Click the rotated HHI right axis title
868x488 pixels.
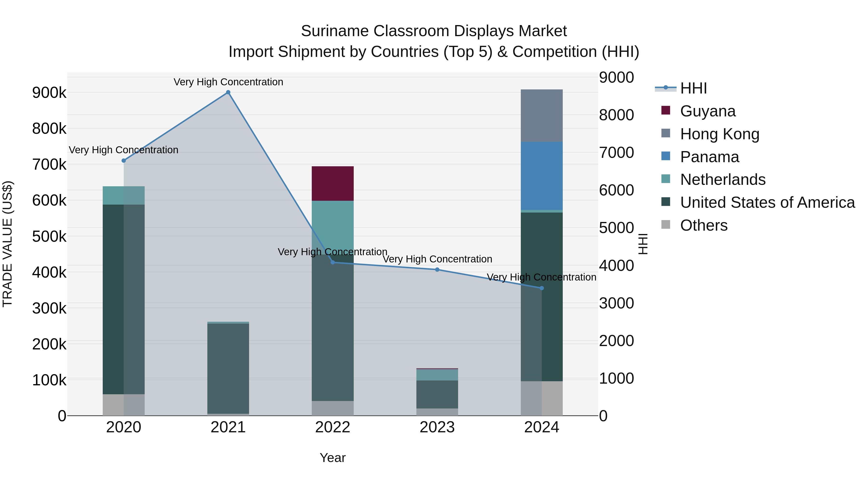643,244
